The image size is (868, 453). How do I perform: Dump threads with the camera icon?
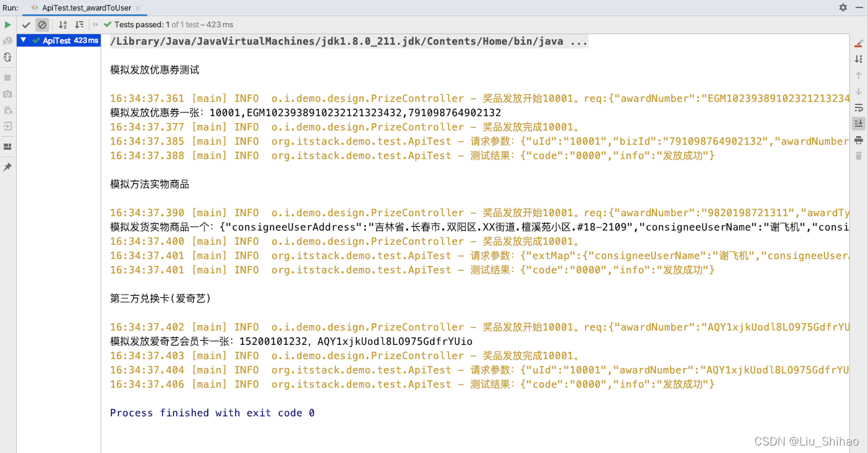[7, 94]
